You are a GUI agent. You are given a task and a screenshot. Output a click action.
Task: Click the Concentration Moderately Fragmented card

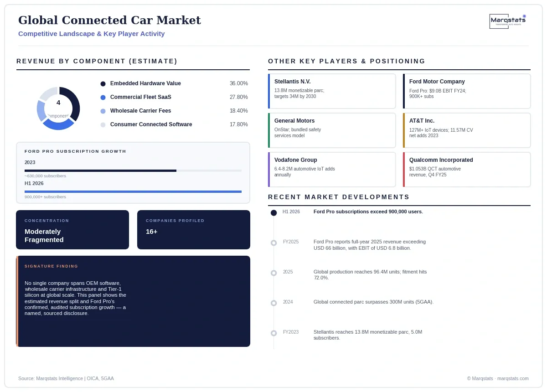pyautogui.click(x=72, y=230)
